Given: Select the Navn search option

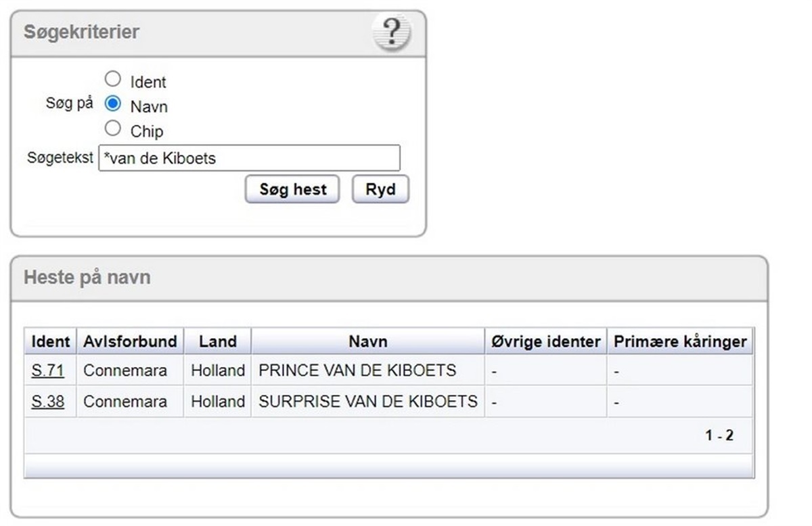Looking at the screenshot, I should point(113,104).
